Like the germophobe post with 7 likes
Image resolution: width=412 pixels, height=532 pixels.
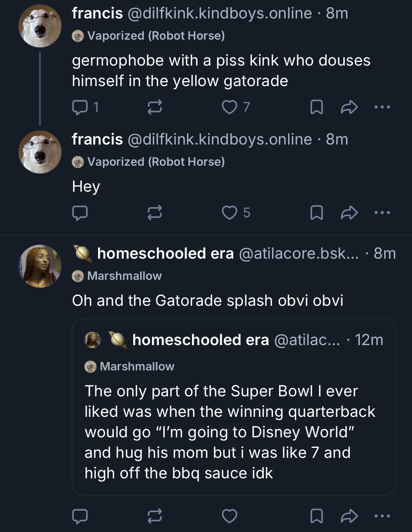coord(229,108)
